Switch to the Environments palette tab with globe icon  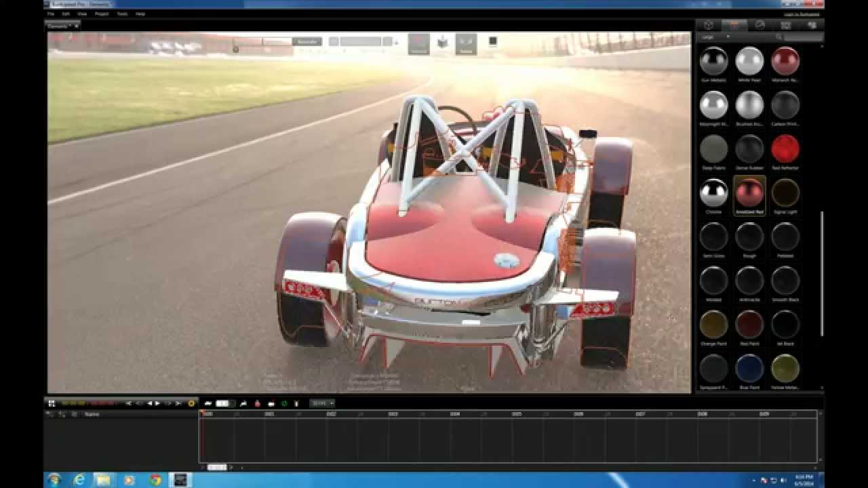pos(760,25)
